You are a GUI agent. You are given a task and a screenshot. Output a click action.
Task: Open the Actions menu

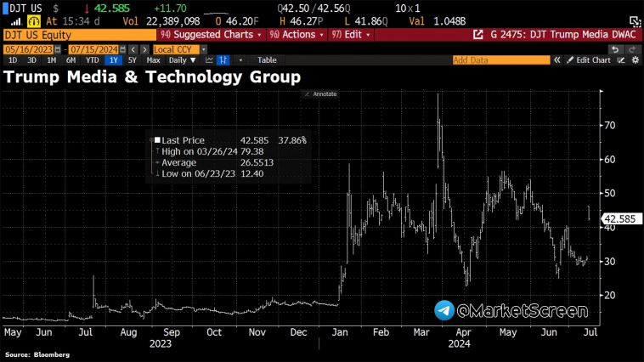(x=297, y=35)
